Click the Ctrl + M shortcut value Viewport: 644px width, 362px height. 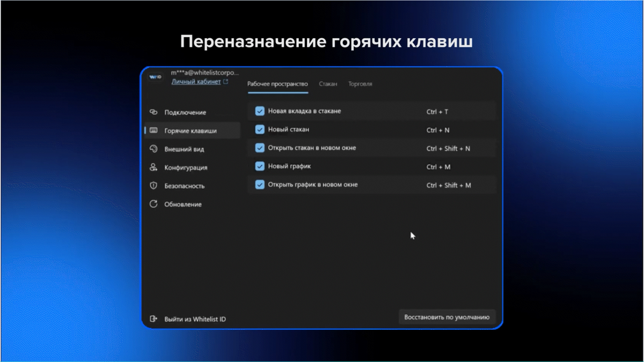click(438, 167)
